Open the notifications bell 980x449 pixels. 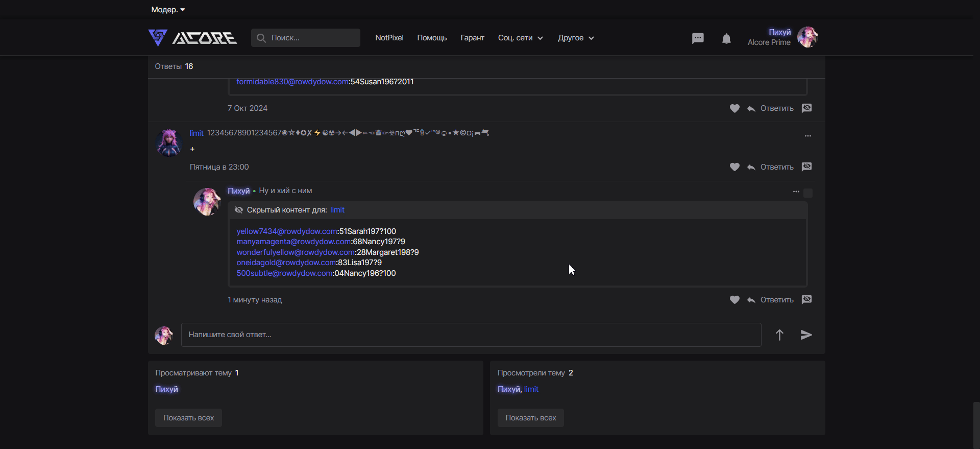(726, 39)
